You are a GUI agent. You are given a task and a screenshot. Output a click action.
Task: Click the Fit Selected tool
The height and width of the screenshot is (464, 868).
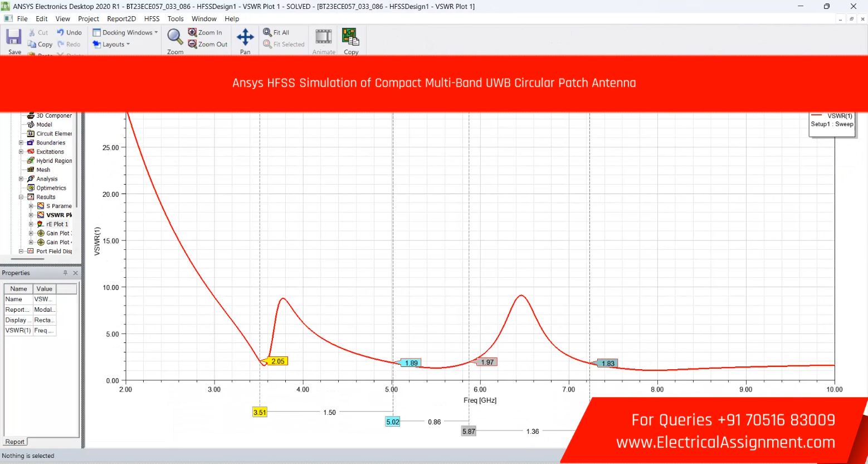pyautogui.click(x=284, y=44)
